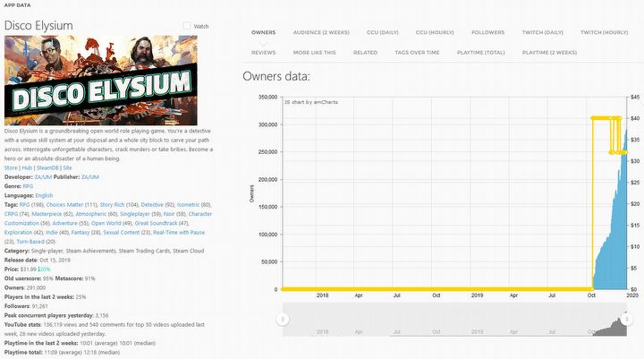Click the Disco Elysium banner image
Viewport: 644px width, 359px height.
[101, 80]
